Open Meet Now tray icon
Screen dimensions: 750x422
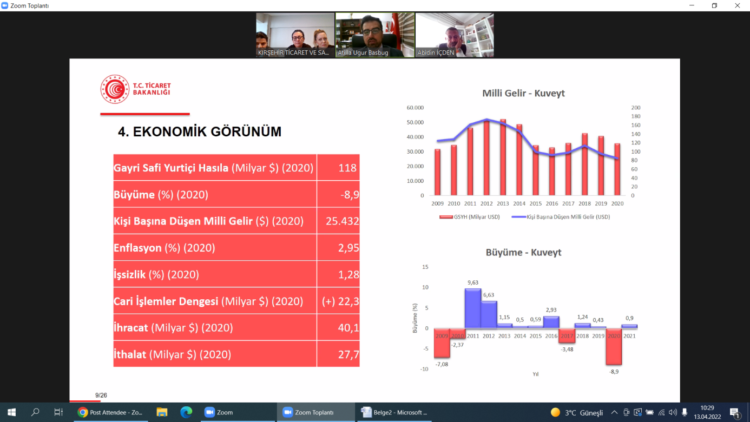pos(626,412)
